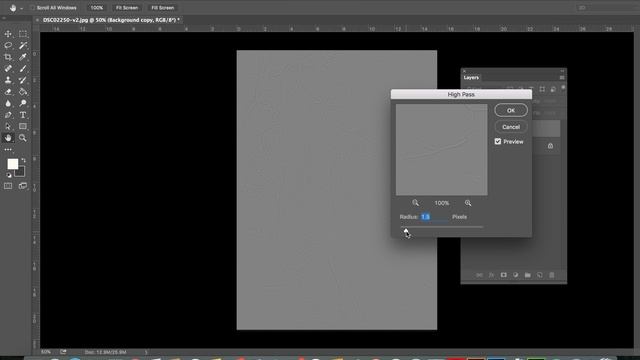The width and height of the screenshot is (640, 360).
Task: Open the Edit Toolbar three-dots button
Action: point(8,150)
